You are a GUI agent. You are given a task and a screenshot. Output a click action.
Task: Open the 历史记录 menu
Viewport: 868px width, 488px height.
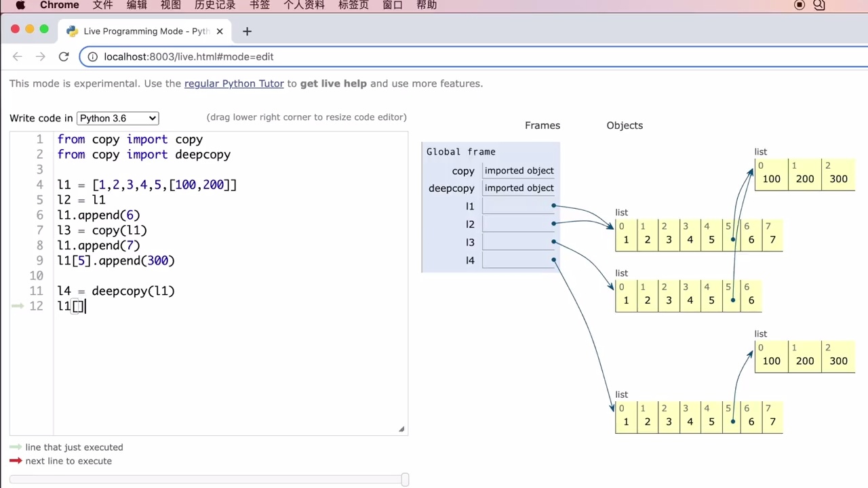click(215, 5)
